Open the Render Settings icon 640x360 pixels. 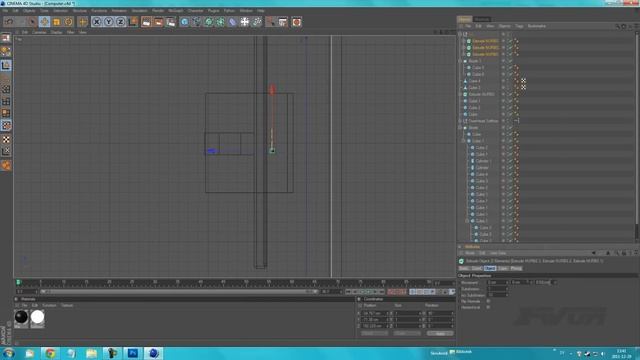pyautogui.click(x=171, y=22)
